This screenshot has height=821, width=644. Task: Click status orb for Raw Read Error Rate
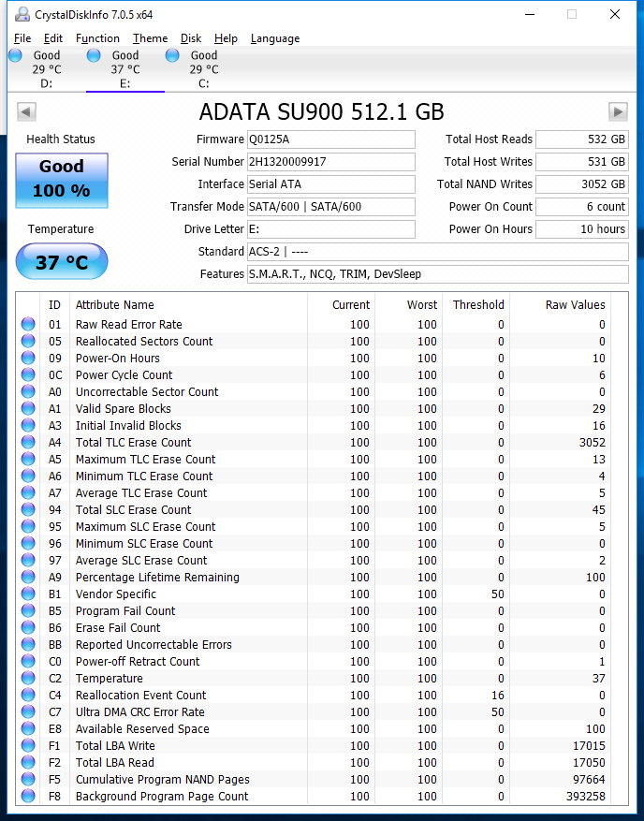28,325
